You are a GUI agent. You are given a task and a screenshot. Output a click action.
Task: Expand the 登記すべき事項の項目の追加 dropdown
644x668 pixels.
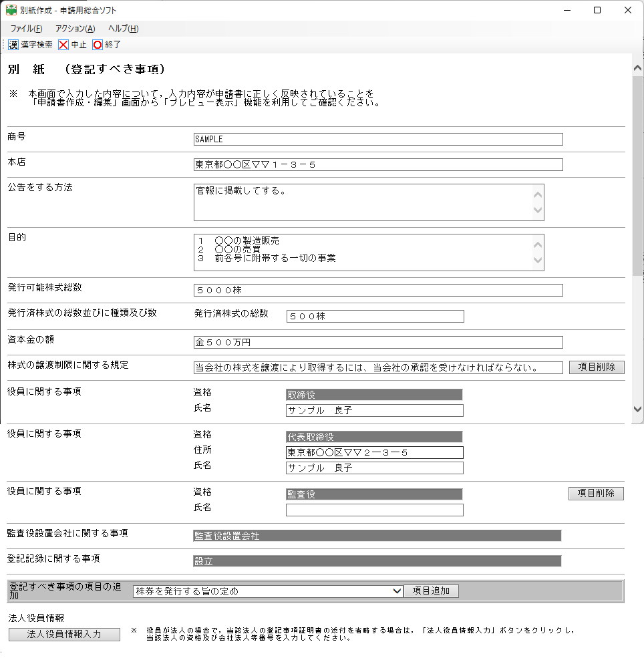tap(397, 591)
